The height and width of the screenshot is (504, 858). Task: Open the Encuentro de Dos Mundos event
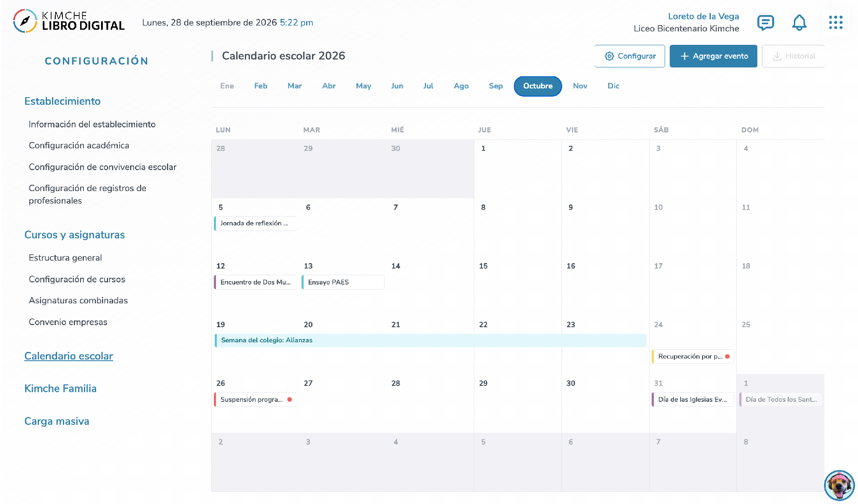click(x=255, y=282)
